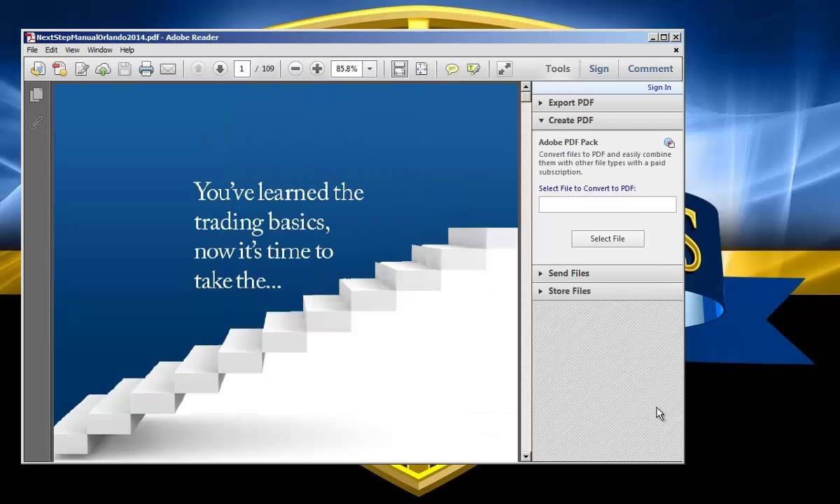
Task: Click the document scrollbar down arrow
Action: (x=526, y=456)
